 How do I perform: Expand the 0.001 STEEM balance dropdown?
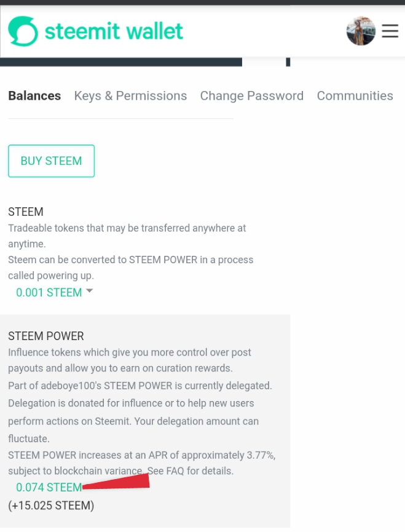coord(49,293)
